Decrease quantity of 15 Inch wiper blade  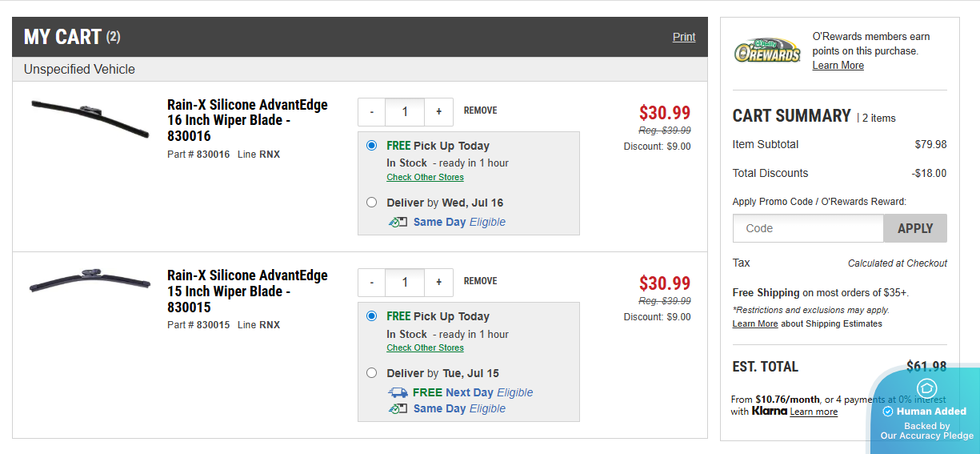(x=372, y=283)
